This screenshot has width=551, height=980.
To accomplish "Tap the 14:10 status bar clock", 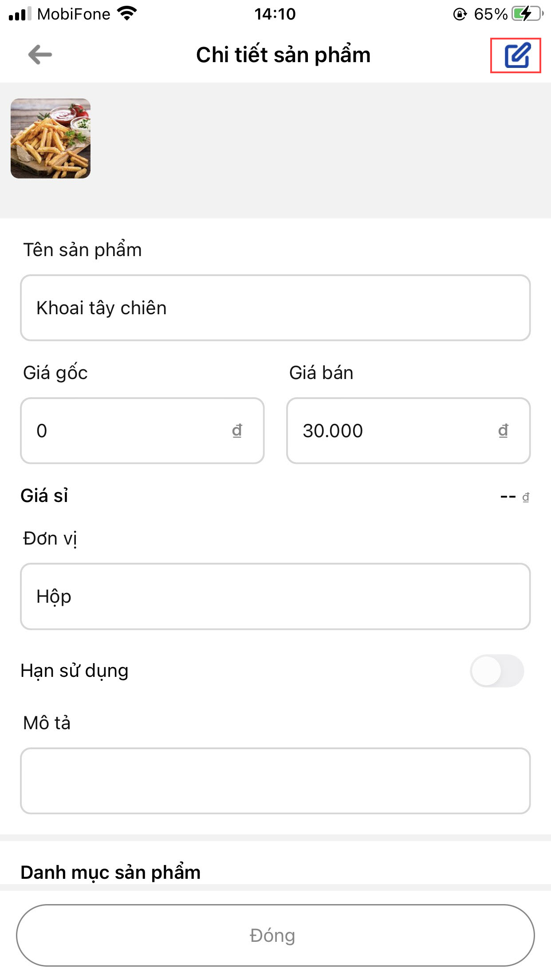I will 275,14.
